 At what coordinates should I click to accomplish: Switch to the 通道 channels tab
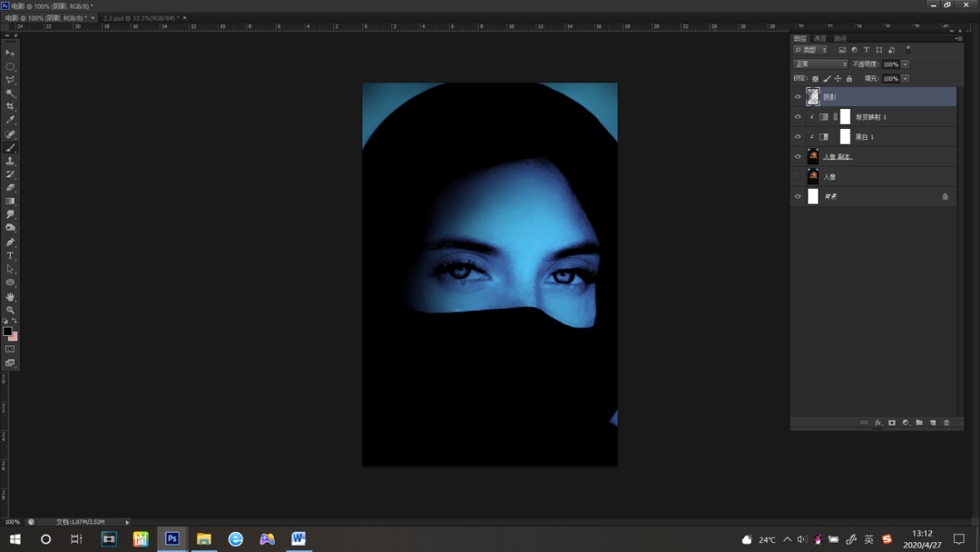click(819, 39)
